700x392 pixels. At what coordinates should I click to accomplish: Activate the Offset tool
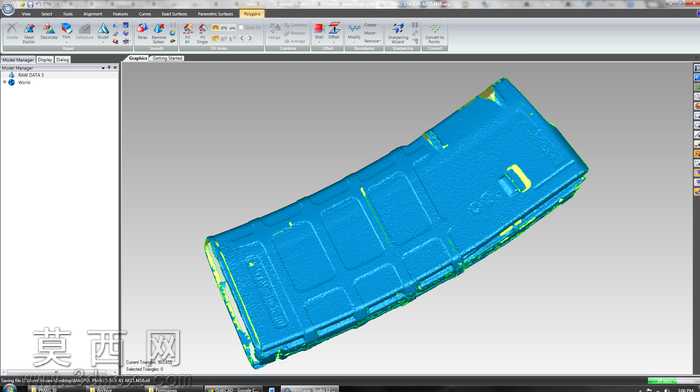click(334, 29)
